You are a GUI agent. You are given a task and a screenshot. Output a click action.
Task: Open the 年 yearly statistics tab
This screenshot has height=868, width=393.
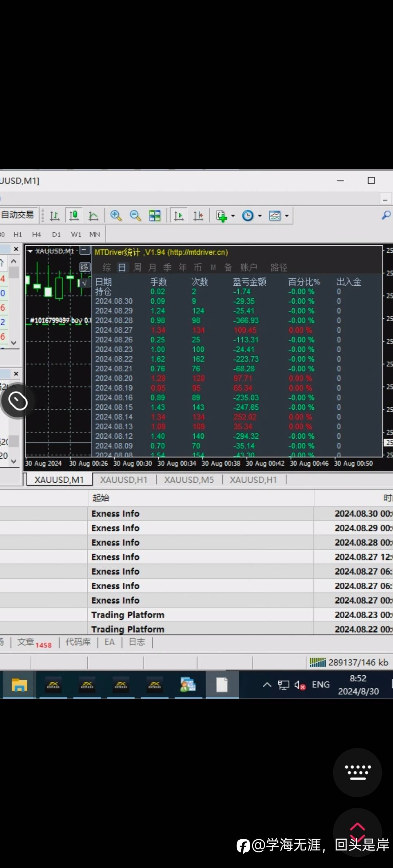tap(183, 268)
